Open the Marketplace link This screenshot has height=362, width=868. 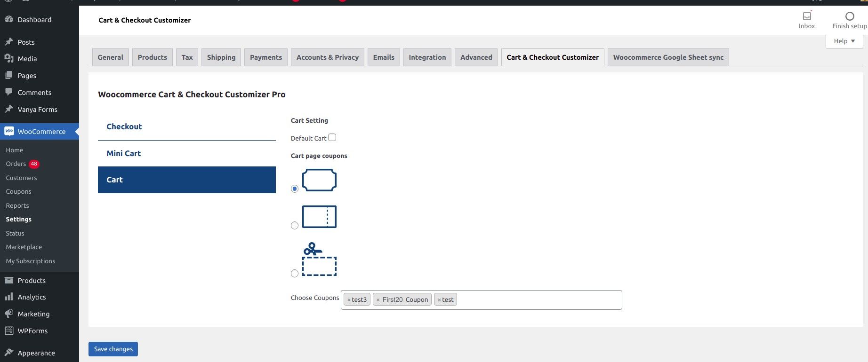click(24, 247)
